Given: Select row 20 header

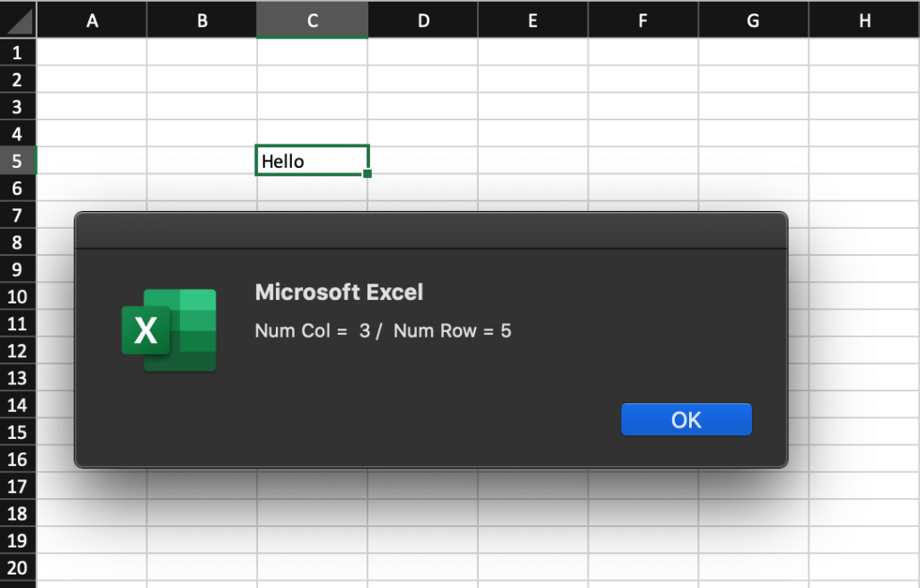Looking at the screenshot, I should pos(18,567).
